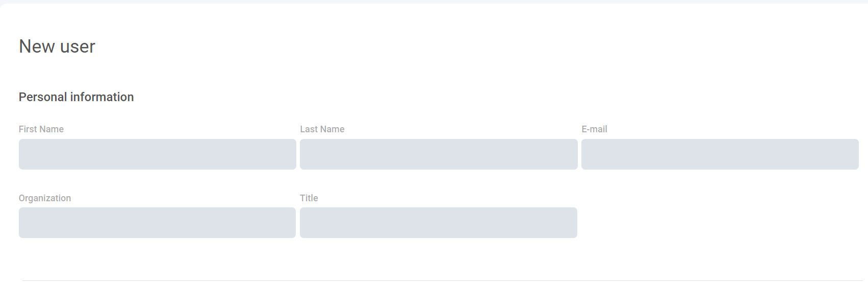Click the First Name input field
This screenshot has width=868, height=285.
(157, 154)
